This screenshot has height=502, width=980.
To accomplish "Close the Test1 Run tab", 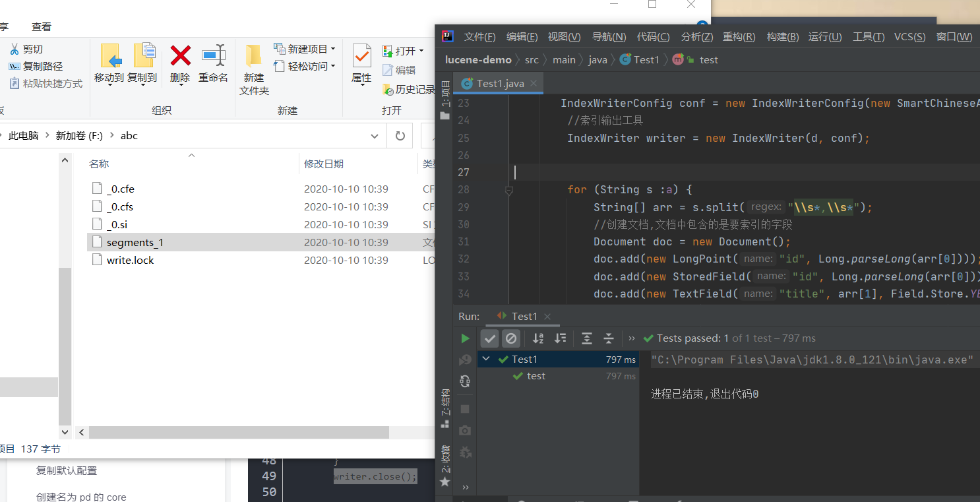I will tap(547, 317).
